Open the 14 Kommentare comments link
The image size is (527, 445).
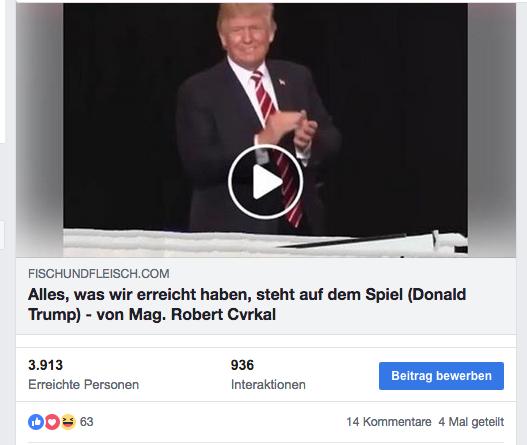point(389,422)
